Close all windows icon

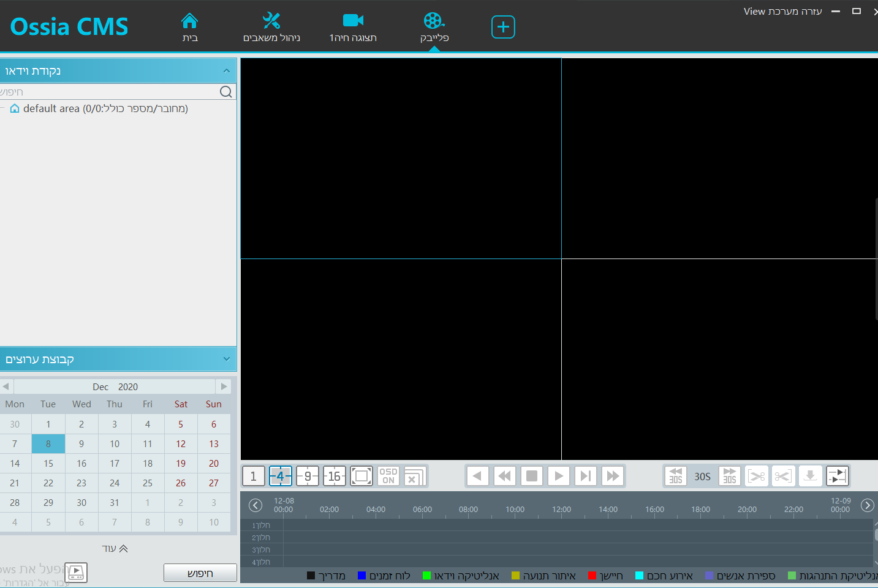click(415, 476)
